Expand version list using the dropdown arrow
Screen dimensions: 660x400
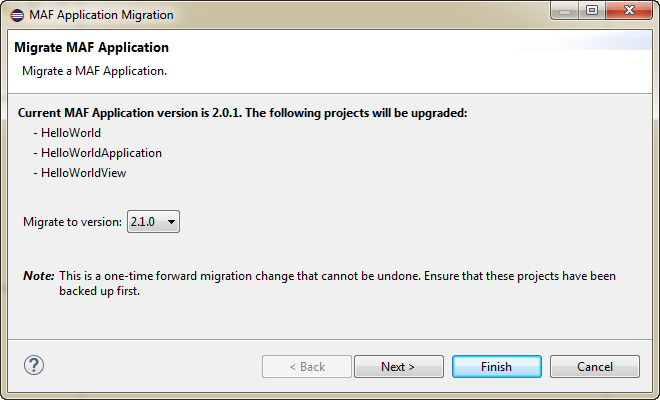(x=171, y=222)
